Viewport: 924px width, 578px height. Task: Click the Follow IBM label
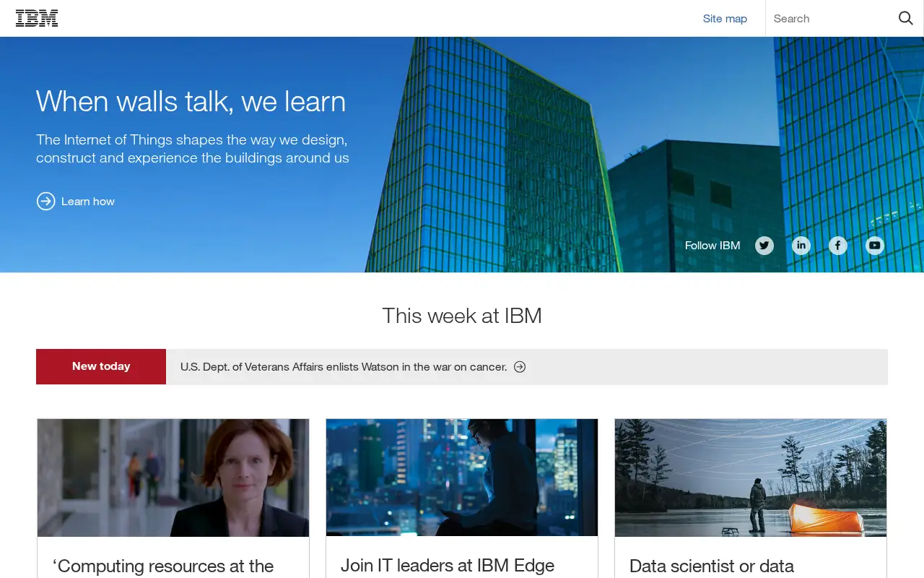(712, 246)
